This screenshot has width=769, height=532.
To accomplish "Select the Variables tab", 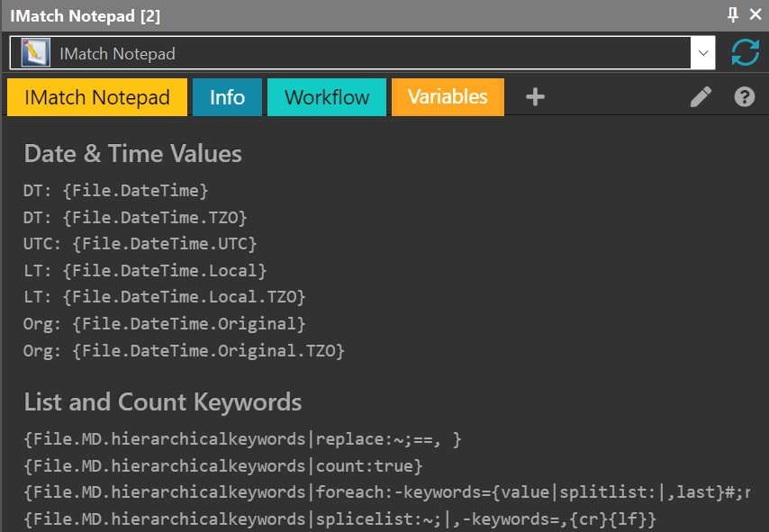I will (448, 97).
